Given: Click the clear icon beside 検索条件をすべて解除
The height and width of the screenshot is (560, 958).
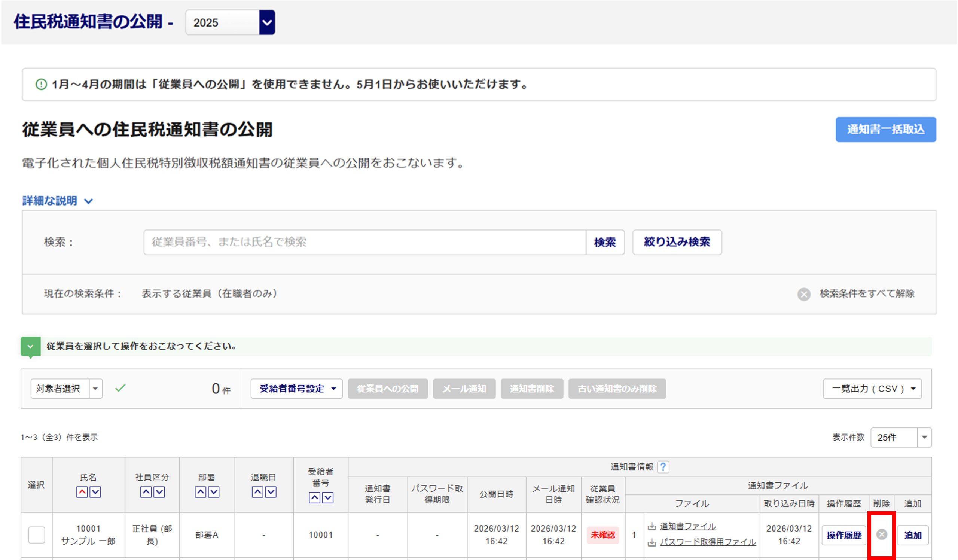Looking at the screenshot, I should coord(804,294).
